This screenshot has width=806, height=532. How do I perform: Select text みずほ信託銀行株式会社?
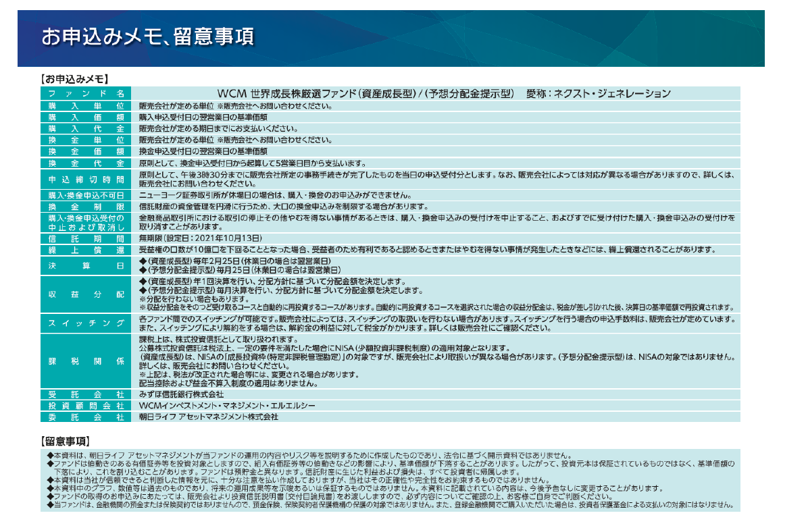pyautogui.click(x=182, y=394)
